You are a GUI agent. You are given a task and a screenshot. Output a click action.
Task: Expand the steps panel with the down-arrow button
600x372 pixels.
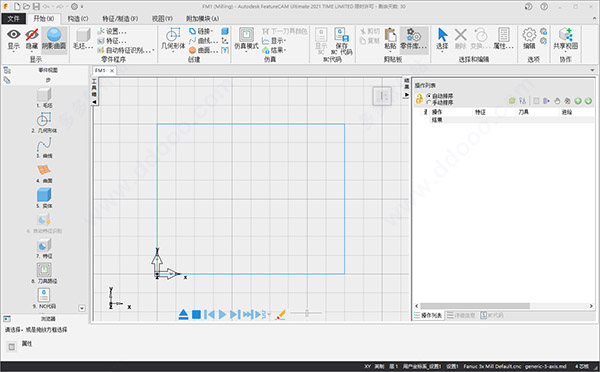[x=82, y=308]
